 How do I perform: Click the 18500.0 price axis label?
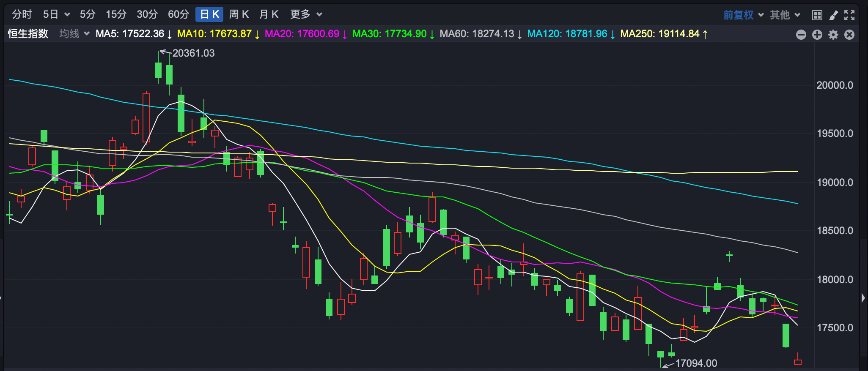pyautogui.click(x=835, y=231)
